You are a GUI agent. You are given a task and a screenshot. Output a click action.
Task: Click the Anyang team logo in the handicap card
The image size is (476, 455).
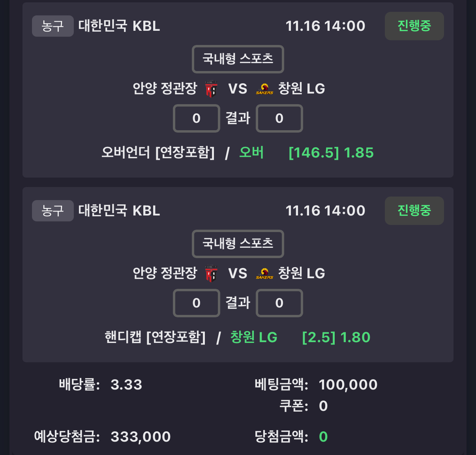tap(211, 273)
